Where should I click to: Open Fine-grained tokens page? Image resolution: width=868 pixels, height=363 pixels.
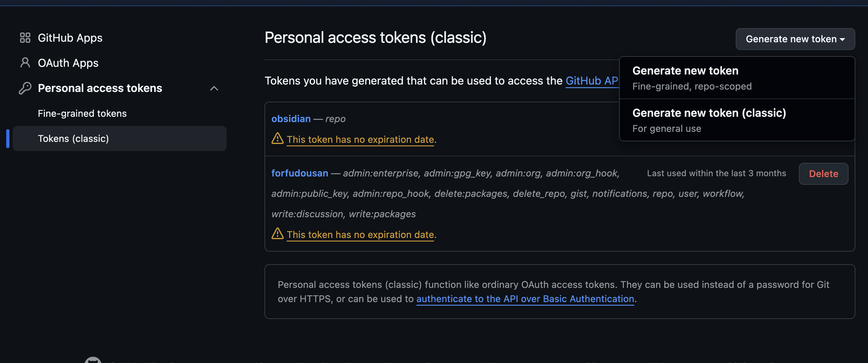(x=82, y=113)
